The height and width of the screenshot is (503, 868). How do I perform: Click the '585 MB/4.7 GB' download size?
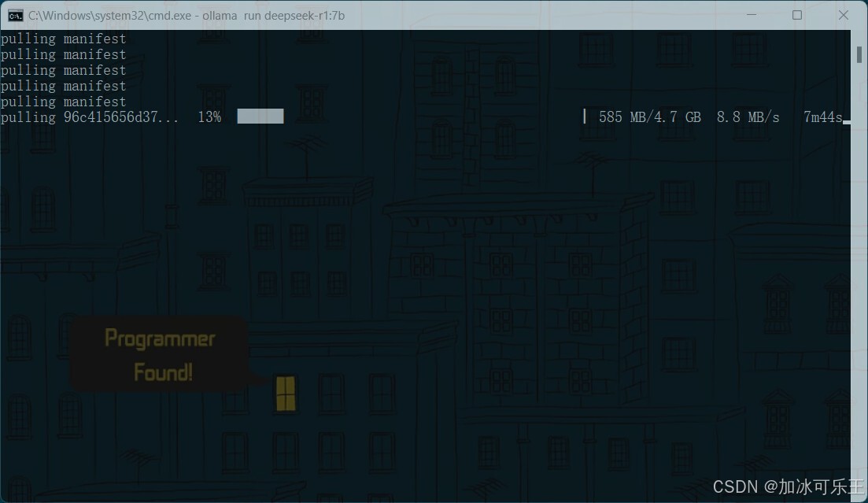point(649,117)
